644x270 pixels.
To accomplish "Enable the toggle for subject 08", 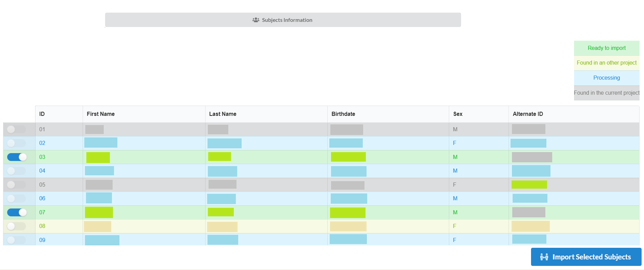I will (16, 226).
